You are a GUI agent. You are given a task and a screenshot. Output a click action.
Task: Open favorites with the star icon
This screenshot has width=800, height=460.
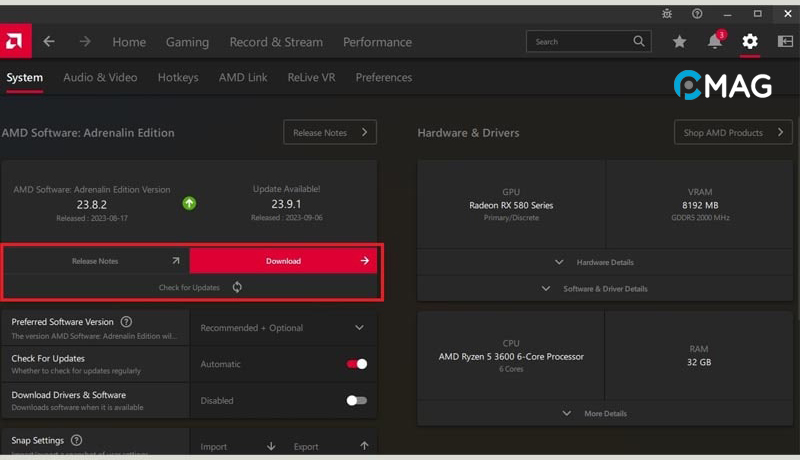coord(680,42)
